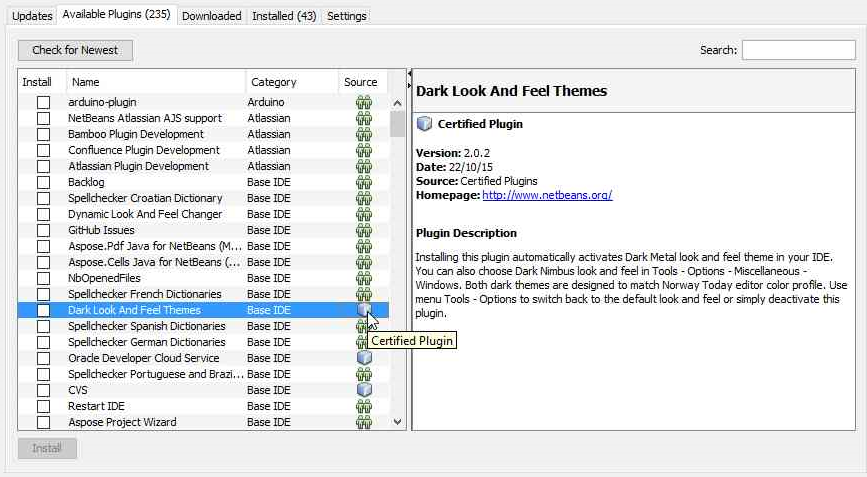Screen dimensions: 867x477
Task: Select Spellchecker Croatian Dictionary row
Action: pos(203,198)
